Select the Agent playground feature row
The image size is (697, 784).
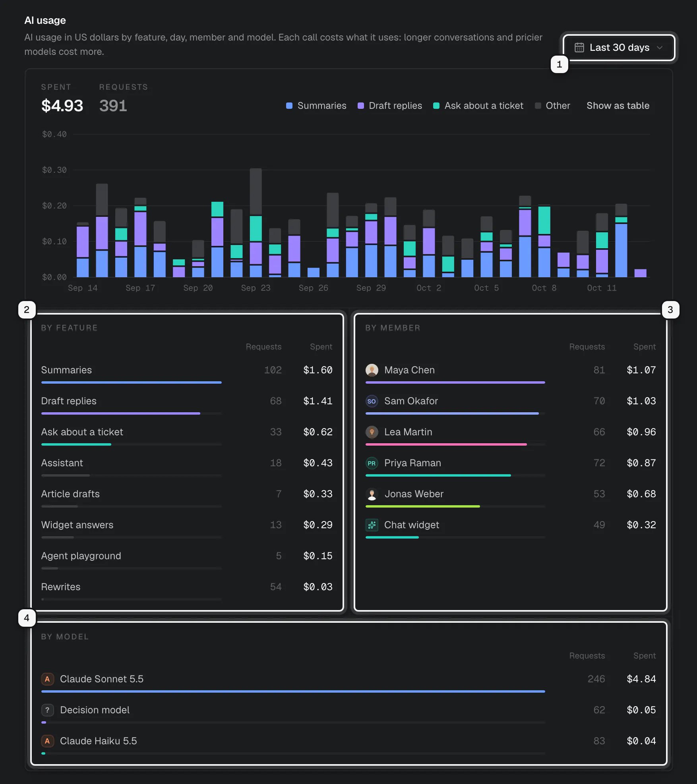pyautogui.click(x=187, y=560)
